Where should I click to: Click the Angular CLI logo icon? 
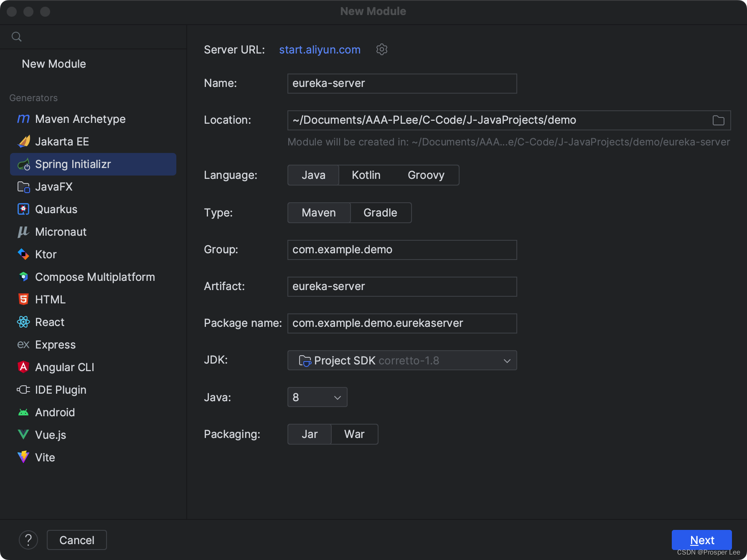coord(23,367)
